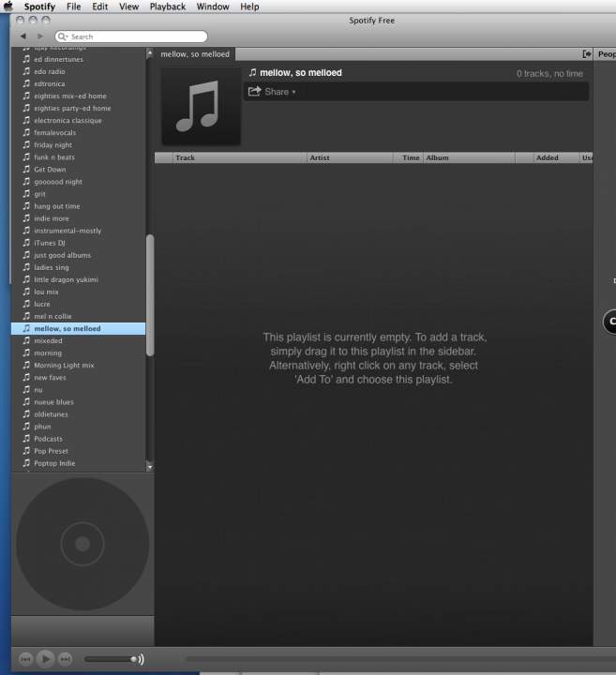The height and width of the screenshot is (675, 616).
Task: Skip to the next track
Action: 65,659
